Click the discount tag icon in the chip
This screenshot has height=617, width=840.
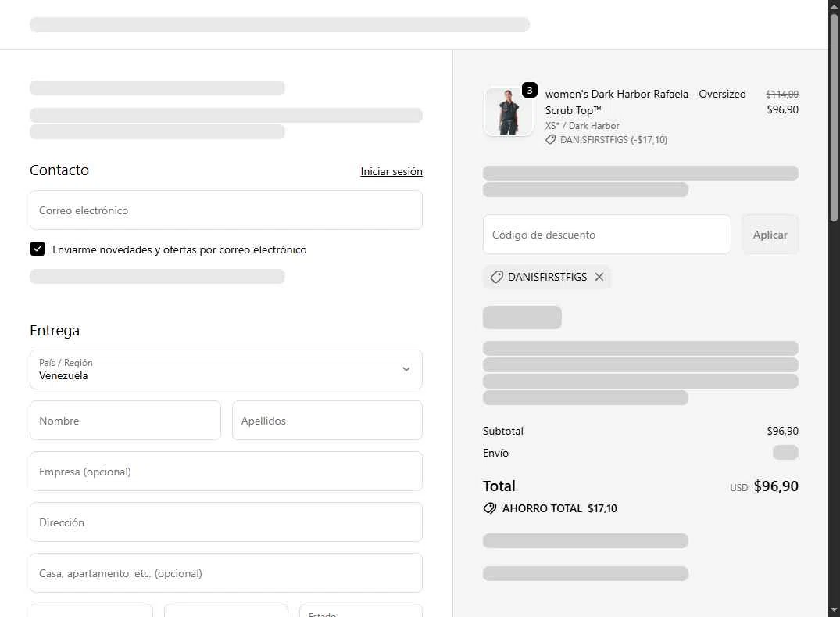496,277
